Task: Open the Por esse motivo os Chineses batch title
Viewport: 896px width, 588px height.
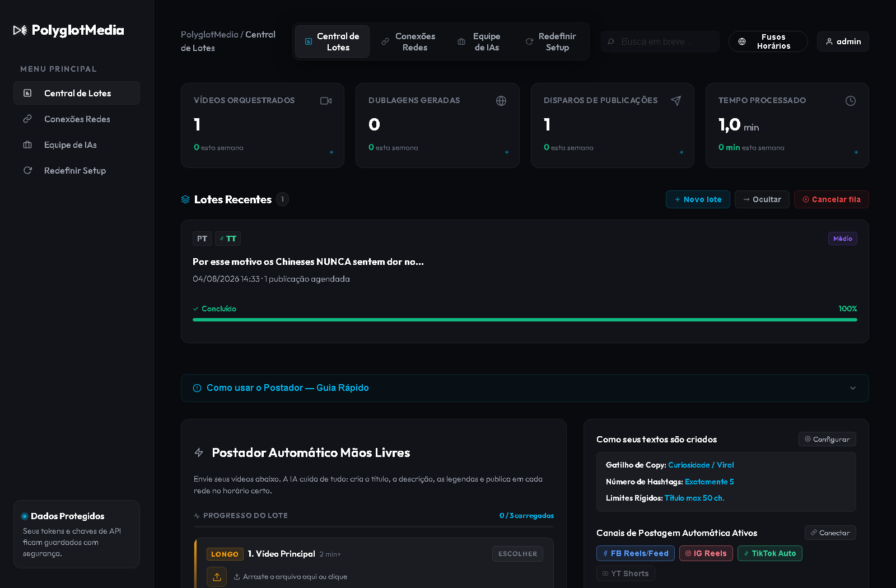Action: pyautogui.click(x=308, y=262)
